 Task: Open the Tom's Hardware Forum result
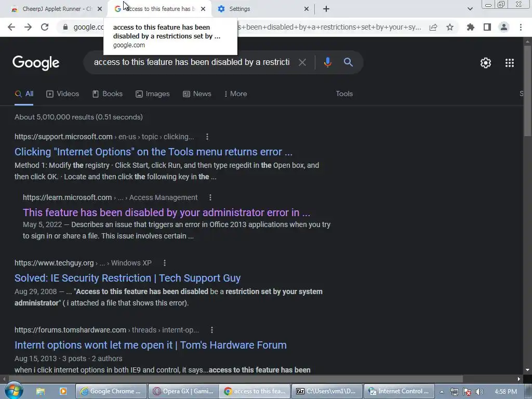(x=151, y=345)
